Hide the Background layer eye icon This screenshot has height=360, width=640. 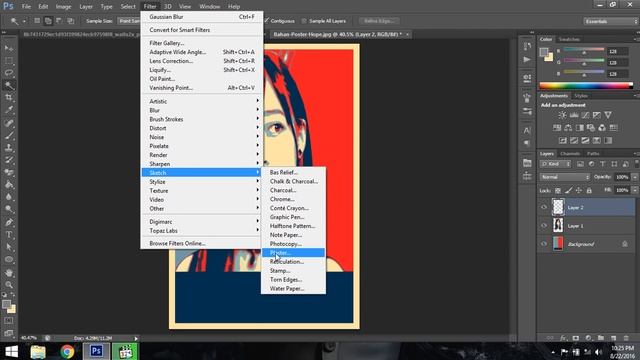[544, 244]
